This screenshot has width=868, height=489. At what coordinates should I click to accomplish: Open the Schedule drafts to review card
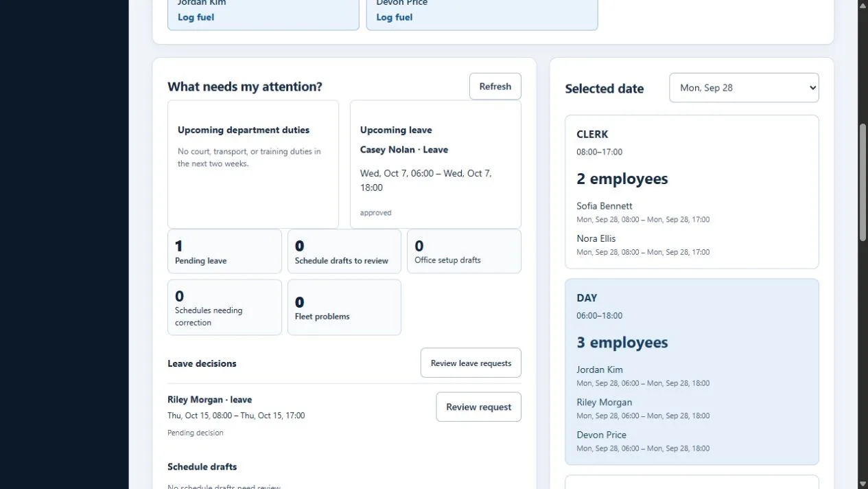click(x=344, y=251)
